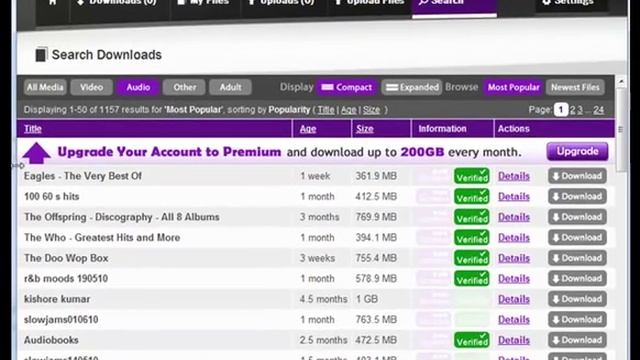The height and width of the screenshot is (360, 640).
Task: Download The Who - Greatest Hits and More
Action: 577,237
